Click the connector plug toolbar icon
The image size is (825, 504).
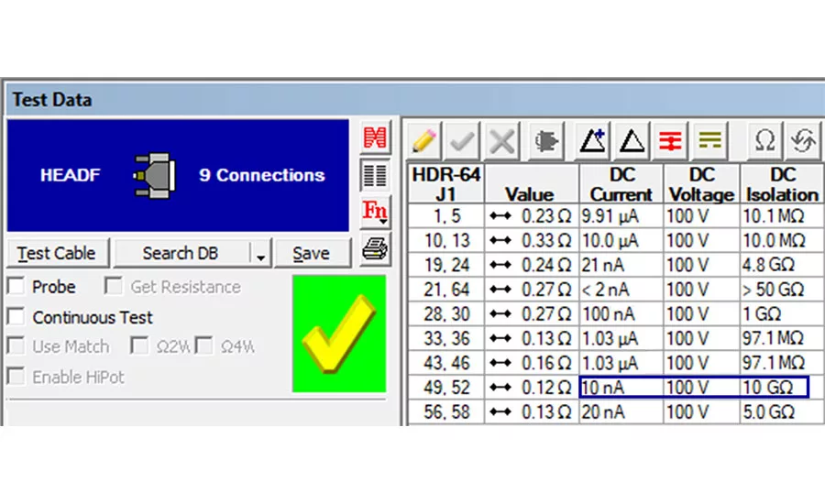[x=546, y=141]
